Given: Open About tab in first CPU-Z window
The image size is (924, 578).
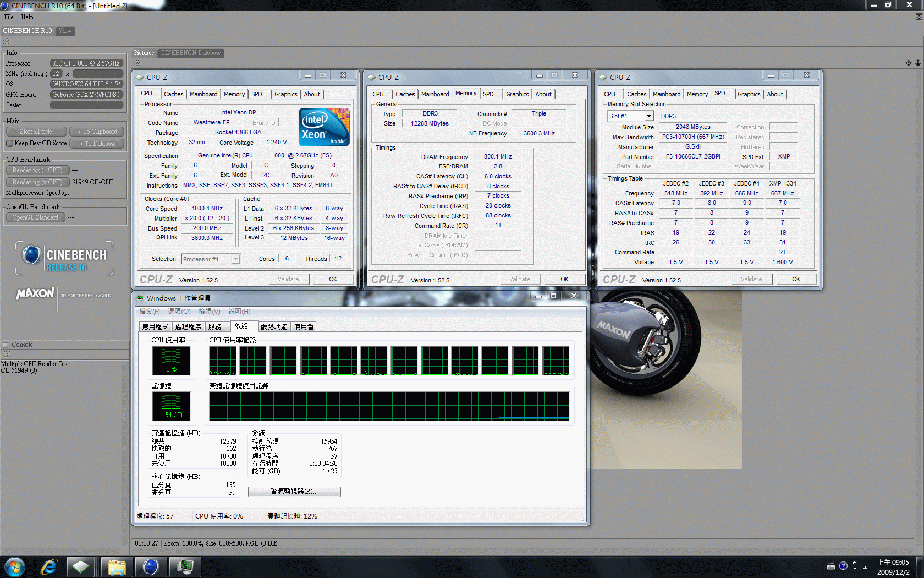Looking at the screenshot, I should [x=312, y=94].
